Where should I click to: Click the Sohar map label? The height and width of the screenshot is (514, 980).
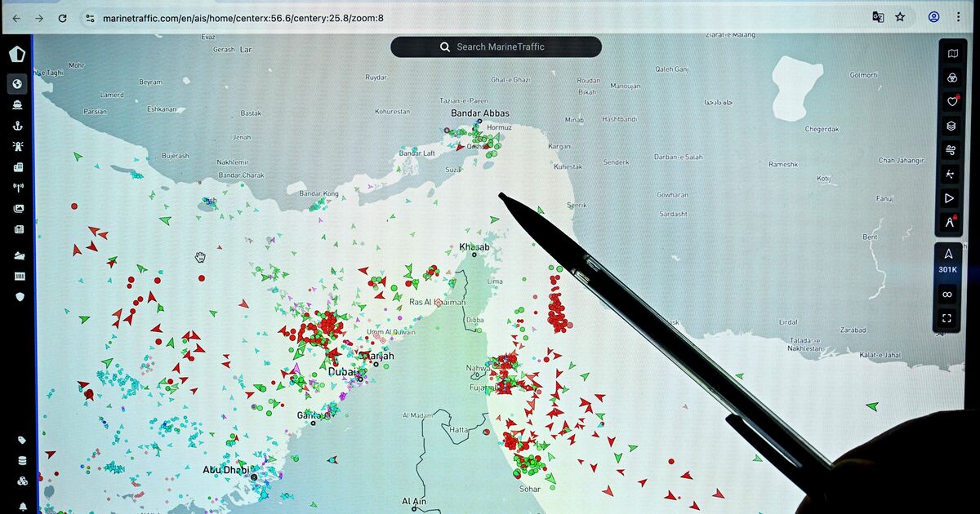[x=530, y=490]
